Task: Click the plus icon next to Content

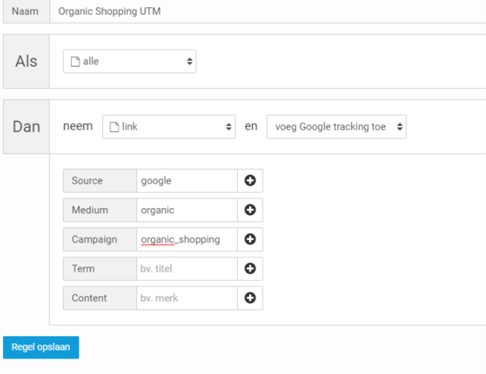Action: point(250,298)
